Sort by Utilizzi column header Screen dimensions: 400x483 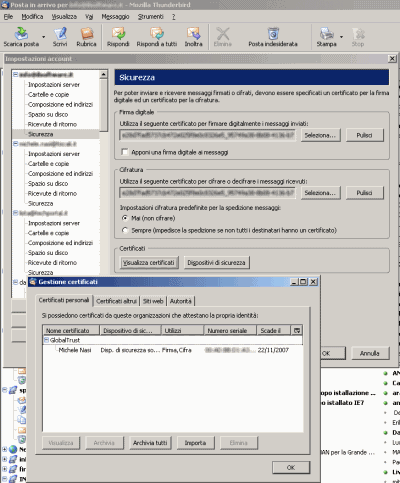click(183, 330)
